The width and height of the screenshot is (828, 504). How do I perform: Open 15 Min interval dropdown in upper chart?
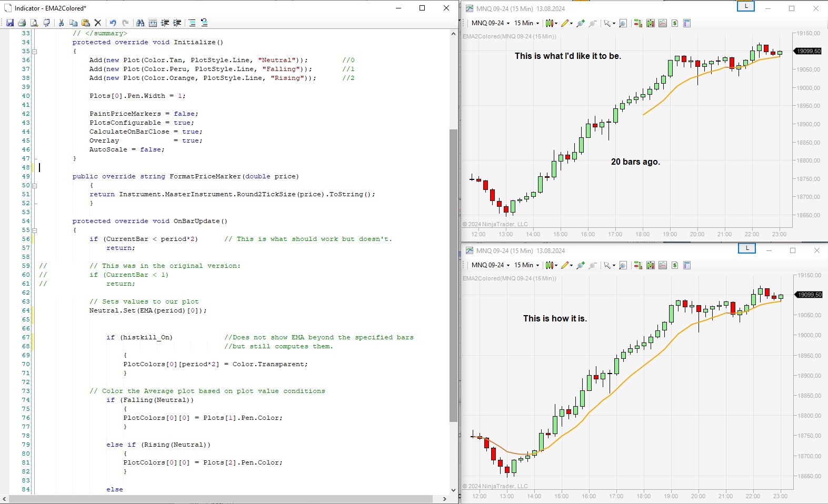(x=526, y=23)
